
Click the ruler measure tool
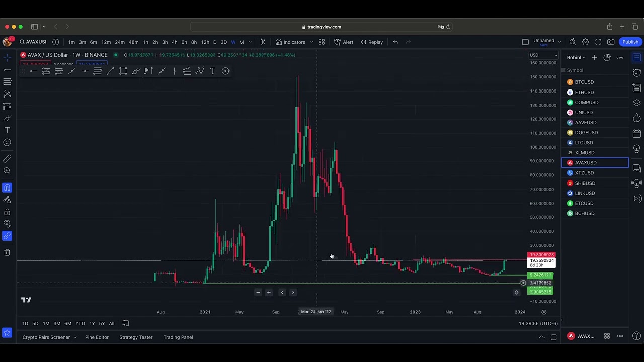pos(7,159)
